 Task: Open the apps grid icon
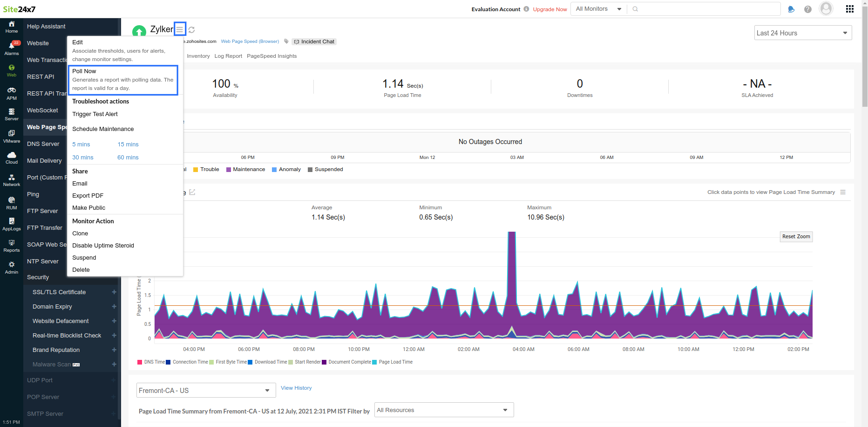click(x=849, y=9)
